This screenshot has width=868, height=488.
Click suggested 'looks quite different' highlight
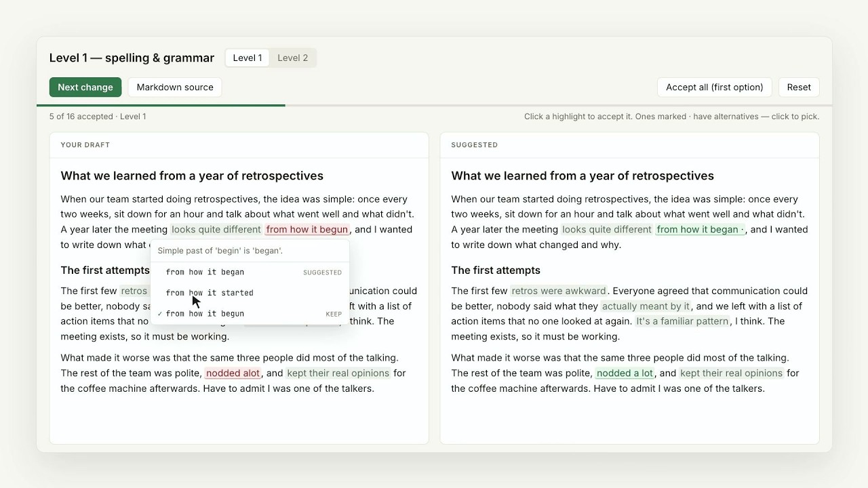[x=607, y=230]
